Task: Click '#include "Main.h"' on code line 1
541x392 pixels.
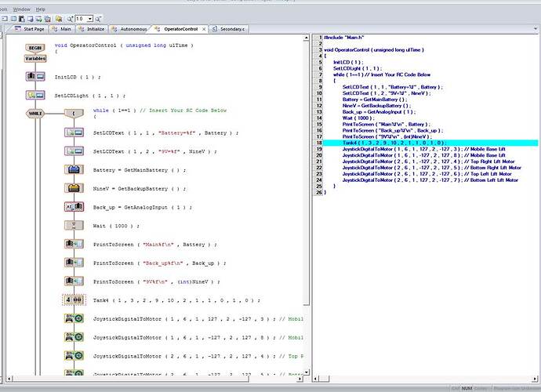Action: pos(344,38)
